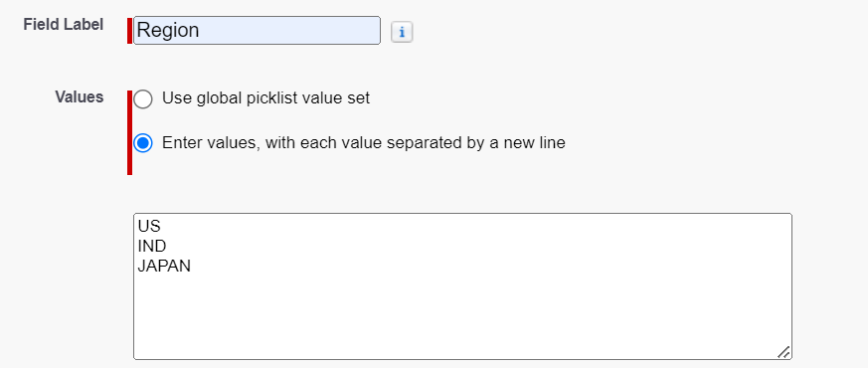Place cursor on the JAPAN line in values box

tap(164, 267)
